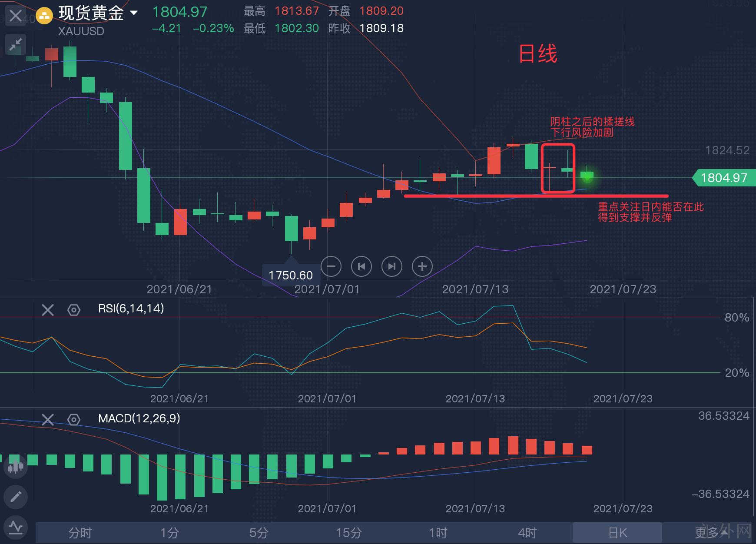Screen dimensions: 756x544
Task: Close the chart with the top-left X
Action: (16, 16)
